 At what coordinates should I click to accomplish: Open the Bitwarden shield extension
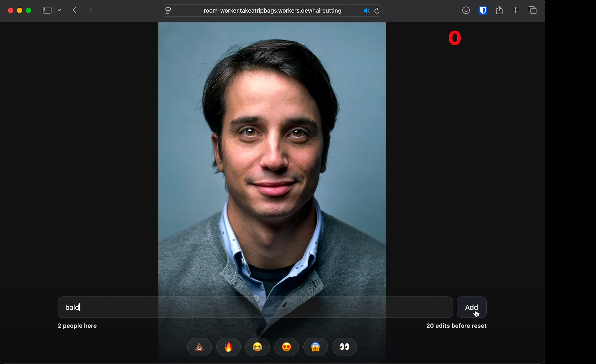click(483, 10)
